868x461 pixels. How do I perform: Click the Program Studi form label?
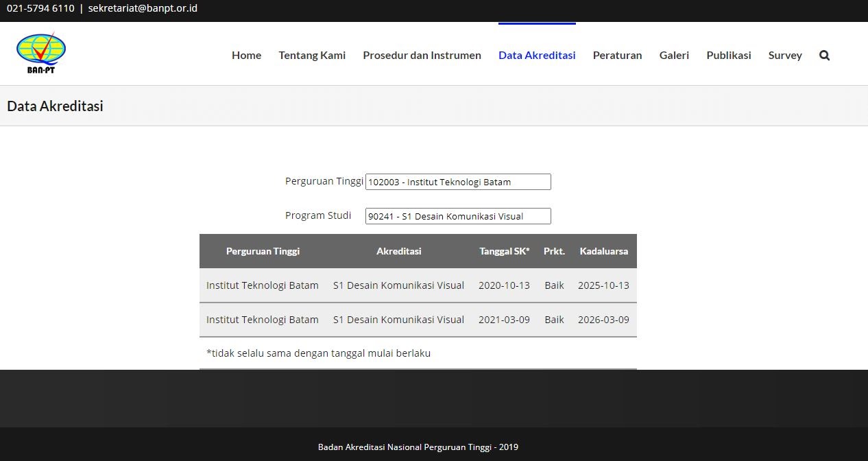[318, 215]
